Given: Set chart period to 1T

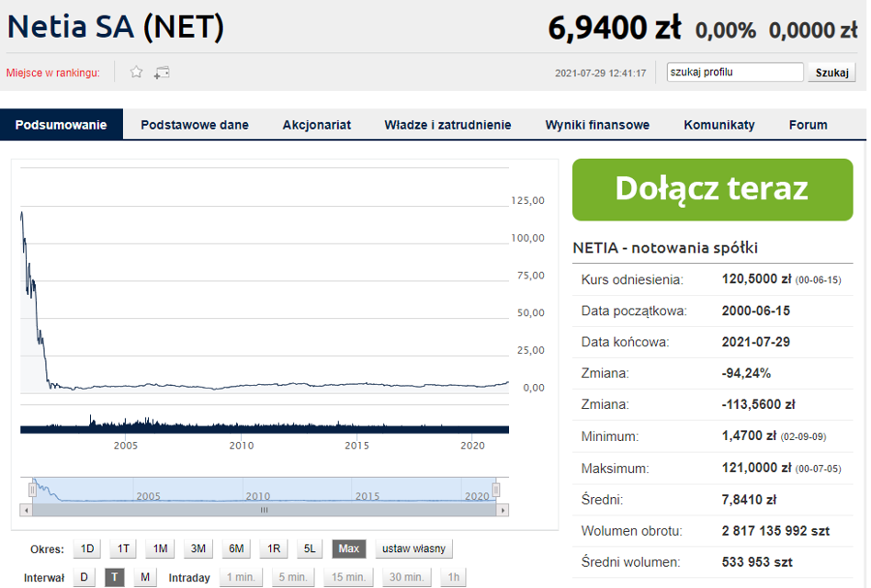Looking at the screenshot, I should [x=123, y=548].
